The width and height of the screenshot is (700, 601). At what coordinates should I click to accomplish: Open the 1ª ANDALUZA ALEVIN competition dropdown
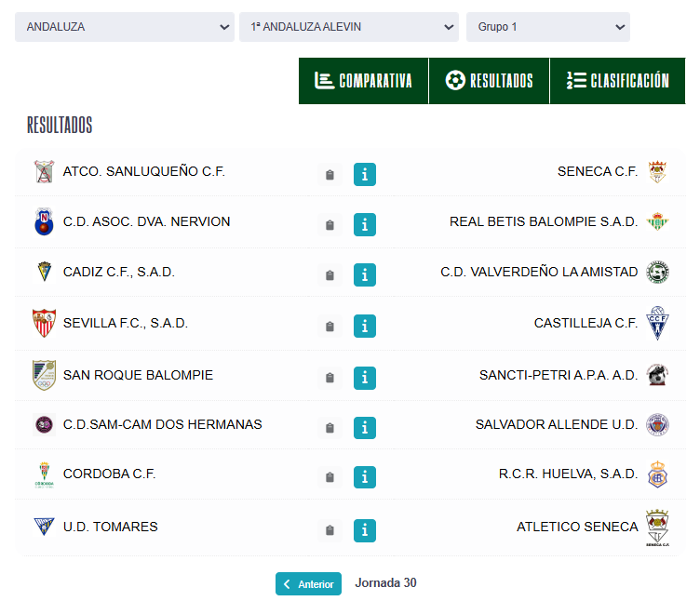pyautogui.click(x=349, y=27)
